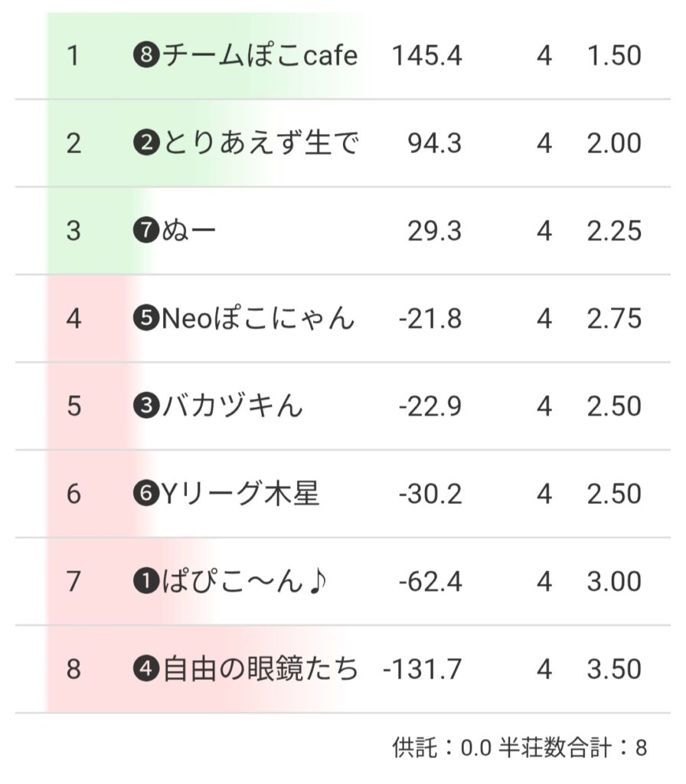Click rank number 7 in red row
Screen dimensions: 686x784
tap(73, 582)
